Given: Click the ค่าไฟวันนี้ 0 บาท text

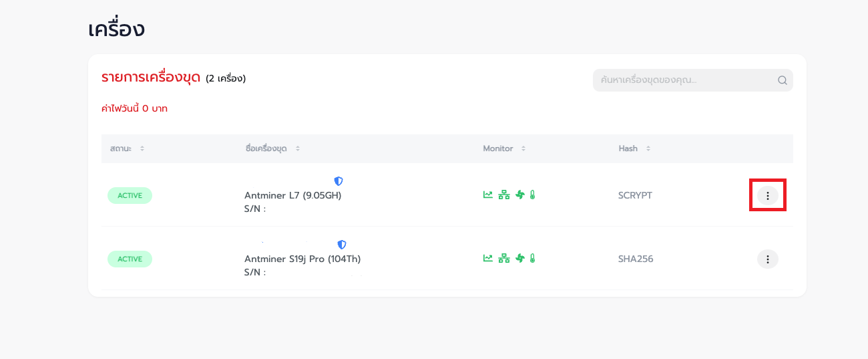Looking at the screenshot, I should 134,108.
